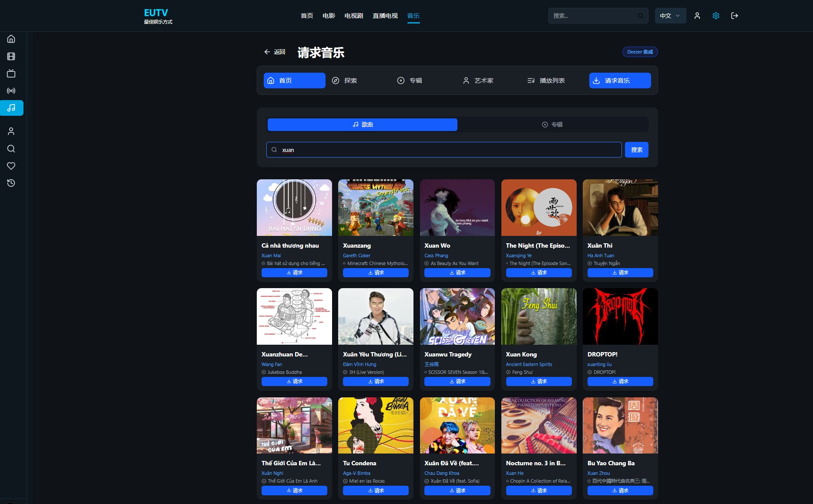Request the song Cả nhà thương nhau
The width and height of the screenshot is (813, 504).
tap(294, 272)
